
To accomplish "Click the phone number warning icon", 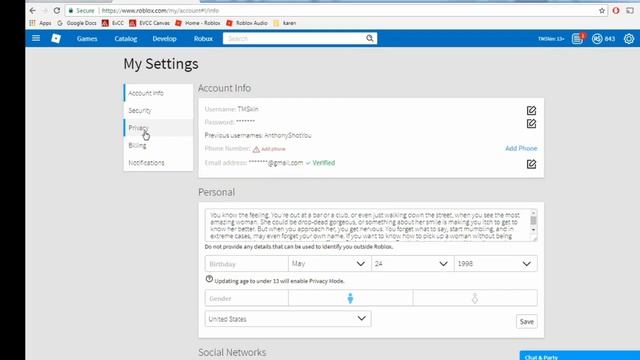I will 256,149.
